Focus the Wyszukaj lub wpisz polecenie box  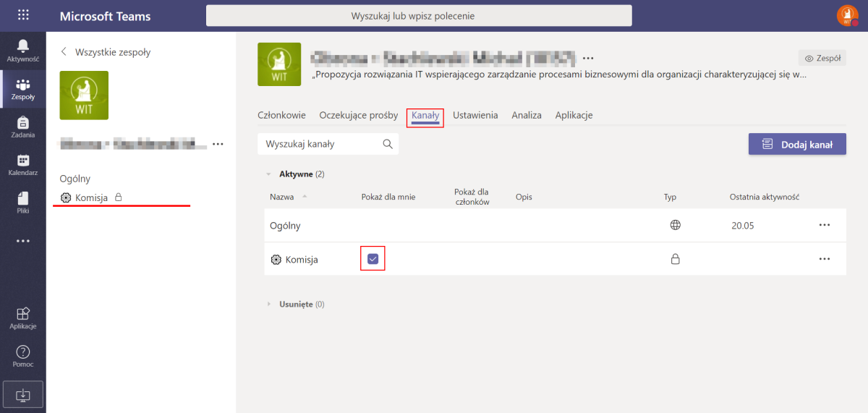pos(419,15)
